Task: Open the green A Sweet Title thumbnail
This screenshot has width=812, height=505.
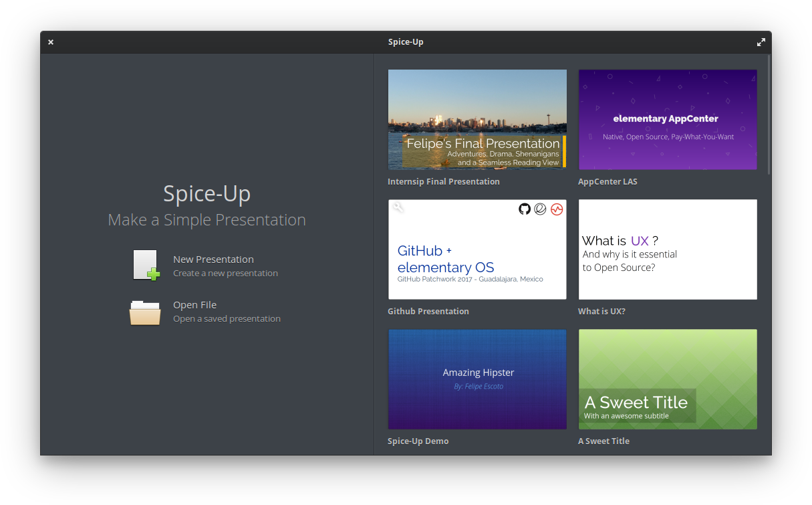Action: 668,379
